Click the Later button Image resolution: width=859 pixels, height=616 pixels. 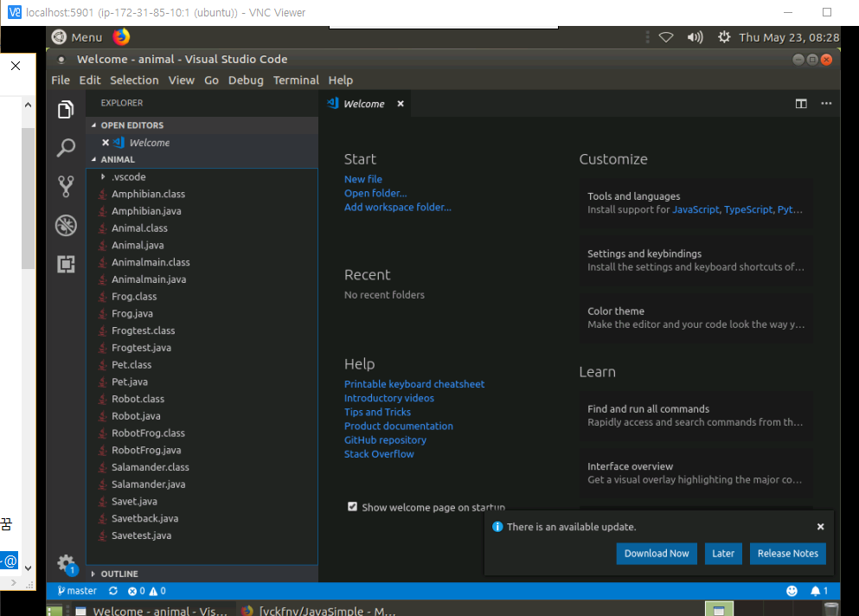[722, 554]
